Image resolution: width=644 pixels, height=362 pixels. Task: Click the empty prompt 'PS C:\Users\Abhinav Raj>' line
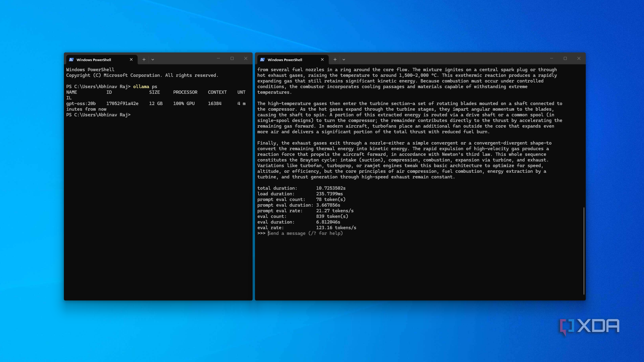click(x=98, y=115)
